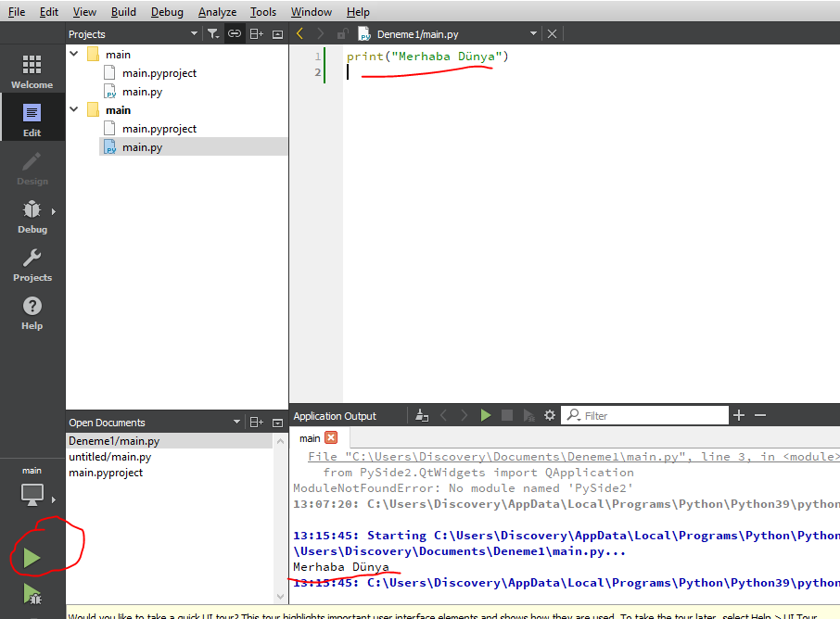The height and width of the screenshot is (619, 840).
Task: Switch to Welcome mode
Action: coord(32,70)
